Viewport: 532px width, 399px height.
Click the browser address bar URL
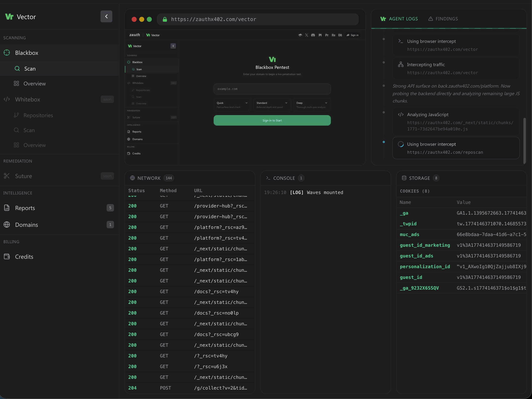[214, 19]
